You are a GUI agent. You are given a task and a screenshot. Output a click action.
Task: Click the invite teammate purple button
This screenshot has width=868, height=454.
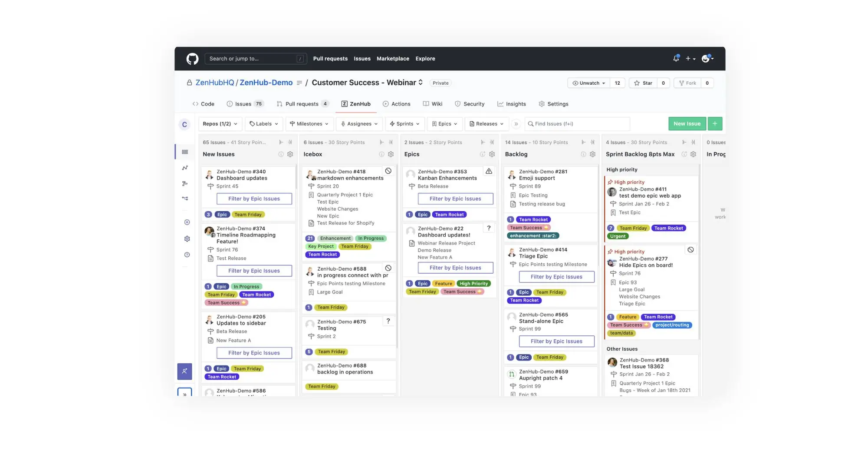[184, 371]
